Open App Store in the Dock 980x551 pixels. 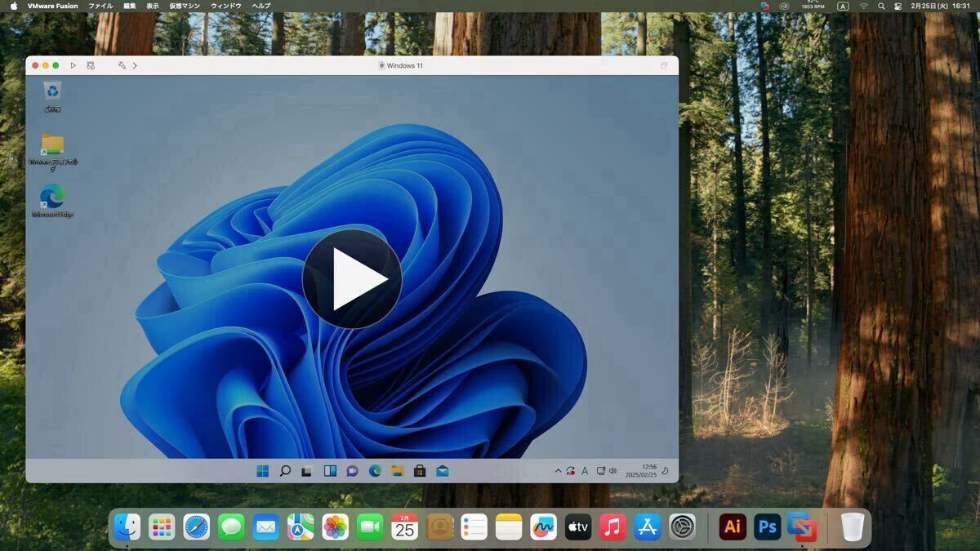coord(648,527)
